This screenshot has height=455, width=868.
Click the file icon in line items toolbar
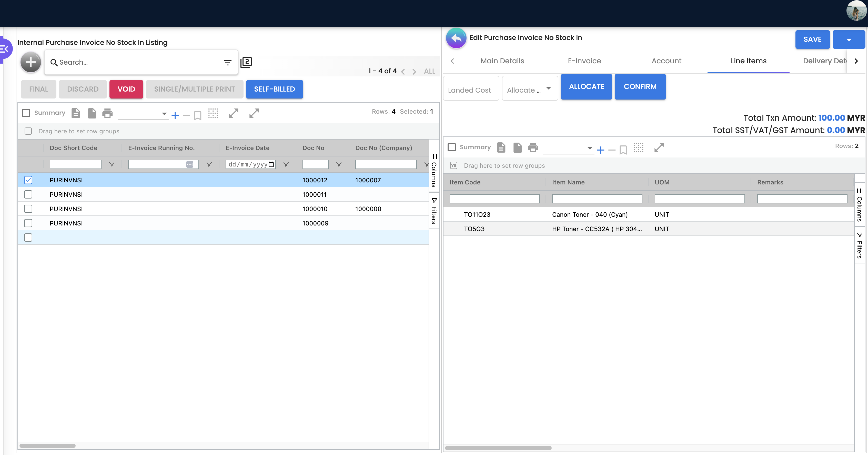(517, 148)
